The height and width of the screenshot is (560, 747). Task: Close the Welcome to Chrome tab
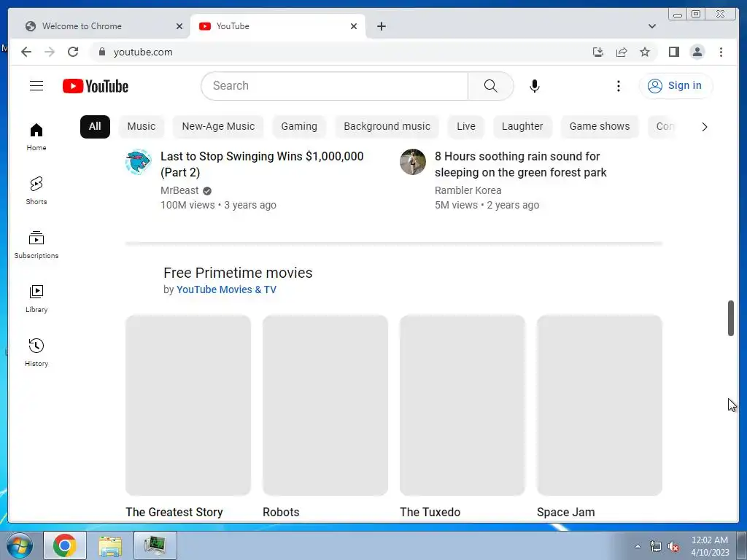pos(179,26)
